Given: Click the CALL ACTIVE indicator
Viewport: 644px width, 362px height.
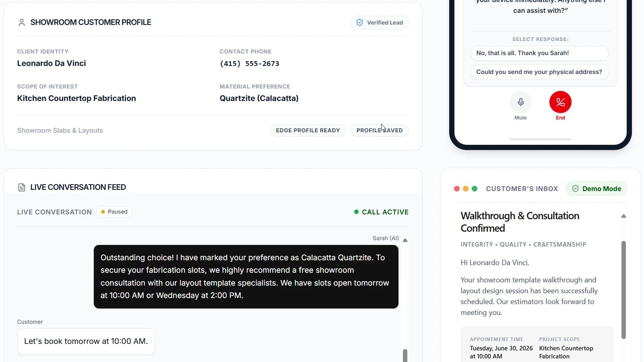Looking at the screenshot, I should point(381,212).
